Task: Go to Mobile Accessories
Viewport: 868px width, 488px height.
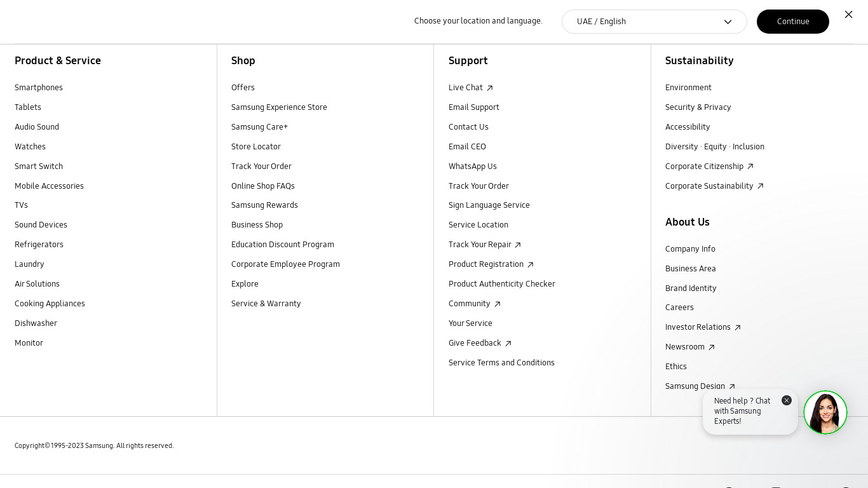Action: tap(49, 186)
